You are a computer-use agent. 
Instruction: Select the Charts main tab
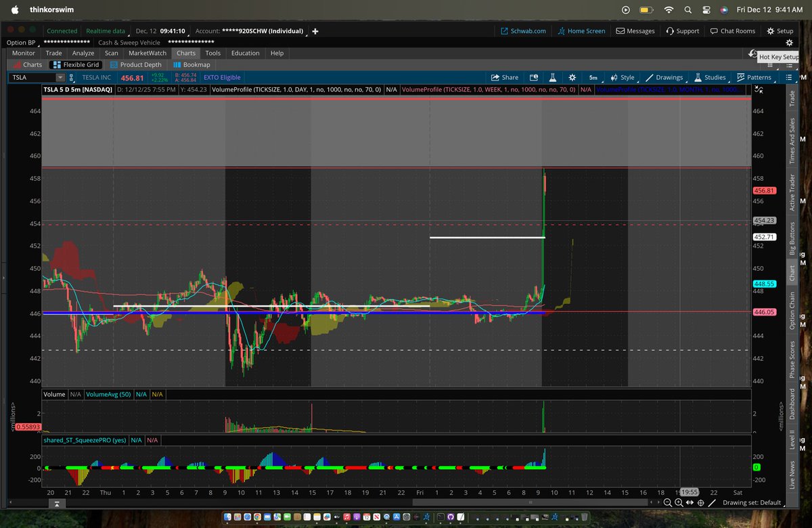click(x=186, y=53)
